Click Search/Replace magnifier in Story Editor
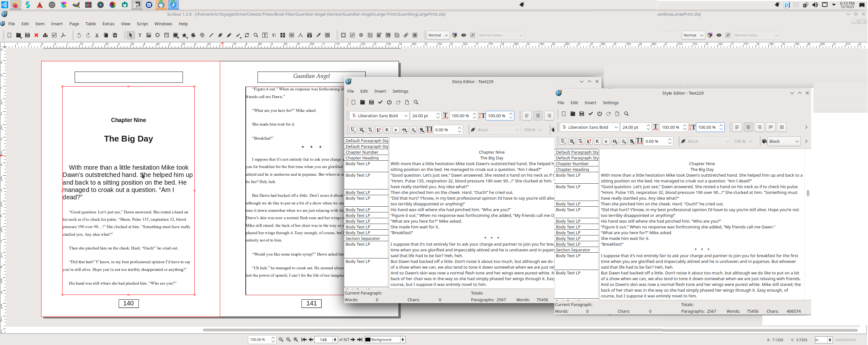868x345 pixels. (416, 102)
